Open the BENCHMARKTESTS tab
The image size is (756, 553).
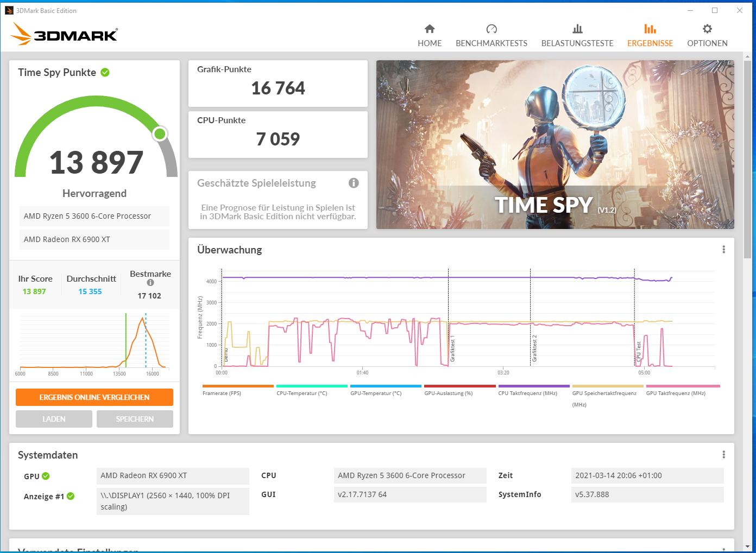click(492, 36)
